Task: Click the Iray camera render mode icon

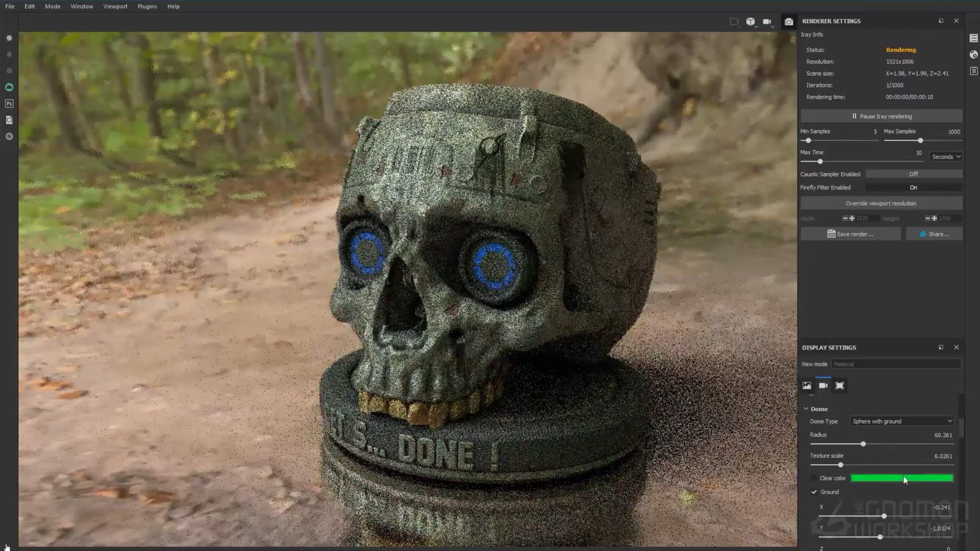Action: 789,22
